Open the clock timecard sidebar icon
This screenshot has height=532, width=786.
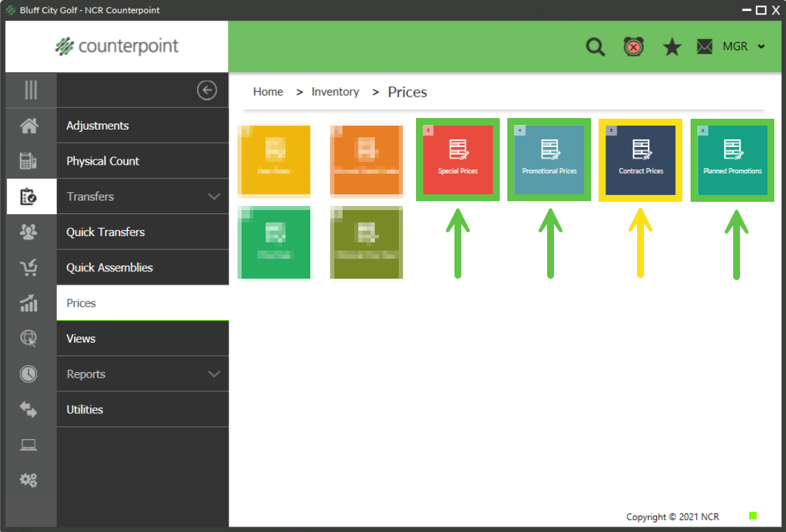[x=29, y=374]
